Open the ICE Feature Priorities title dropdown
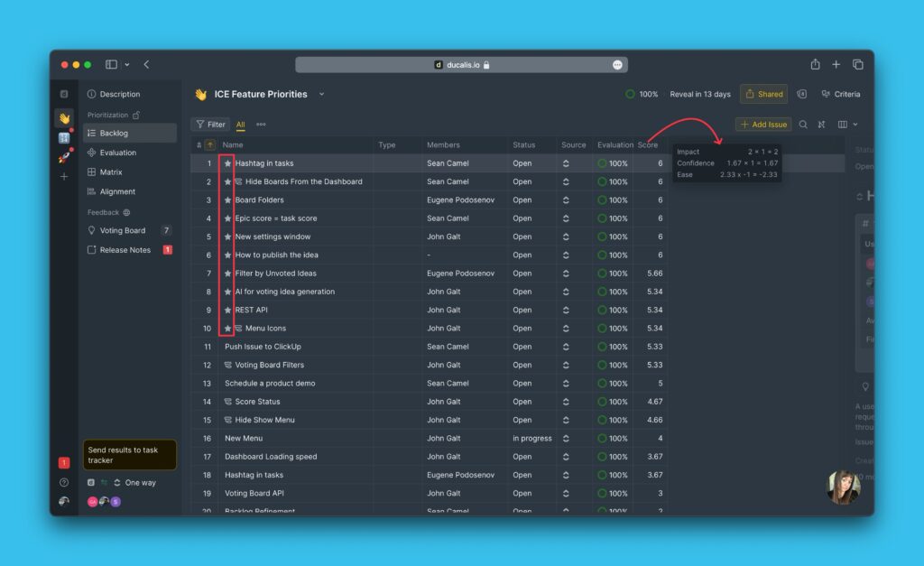This screenshot has height=566, width=924. click(321, 93)
